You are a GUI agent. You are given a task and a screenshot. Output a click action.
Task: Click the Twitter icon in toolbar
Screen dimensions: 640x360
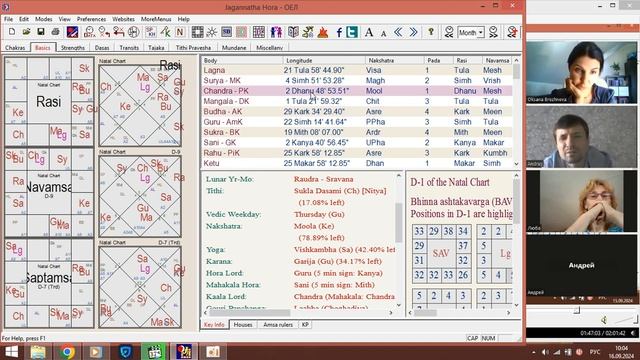point(352,32)
